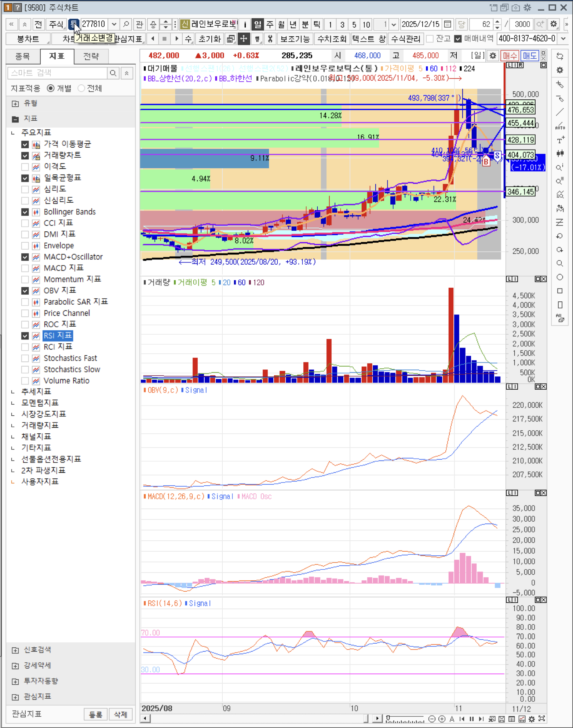
Task: Open chart settings gear beside 3000 field
Action: click(x=554, y=24)
